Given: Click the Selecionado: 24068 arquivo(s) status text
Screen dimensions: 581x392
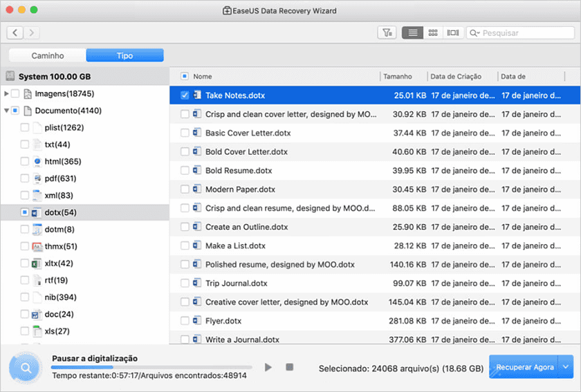Looking at the screenshot, I should pos(401,368).
